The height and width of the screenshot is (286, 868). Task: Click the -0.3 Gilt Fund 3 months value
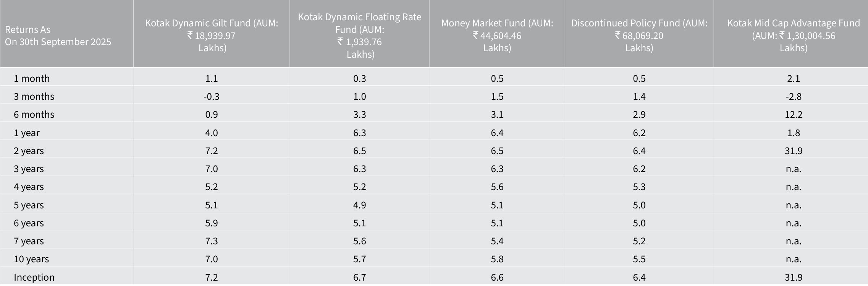pos(211,96)
